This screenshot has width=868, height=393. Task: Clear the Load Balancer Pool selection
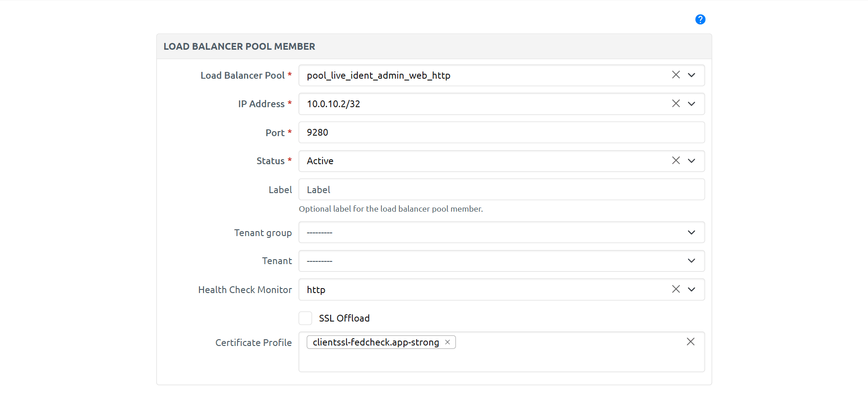676,75
